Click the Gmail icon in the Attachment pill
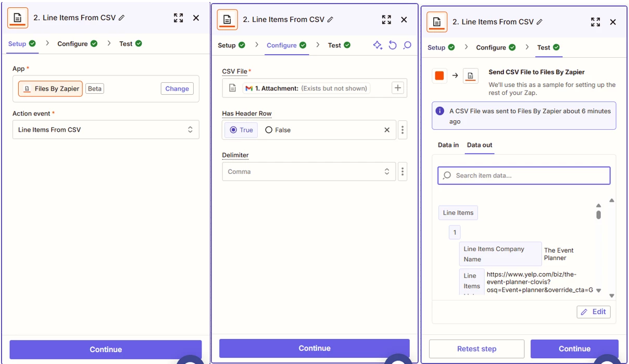 (x=249, y=89)
